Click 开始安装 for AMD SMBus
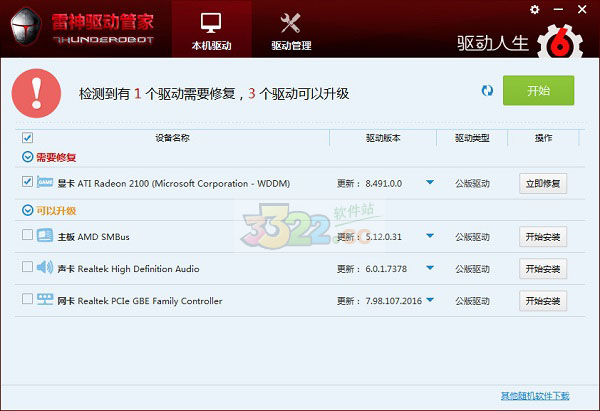The height and width of the screenshot is (411, 600). point(543,237)
